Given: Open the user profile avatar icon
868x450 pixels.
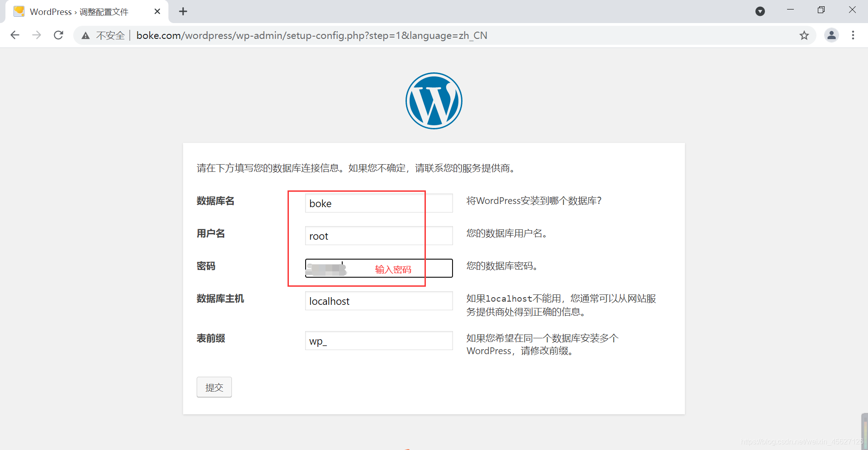Looking at the screenshot, I should pyautogui.click(x=831, y=35).
